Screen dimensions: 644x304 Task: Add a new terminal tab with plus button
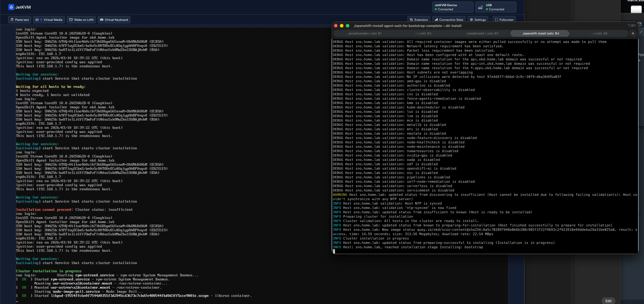pyautogui.click(x=633, y=34)
